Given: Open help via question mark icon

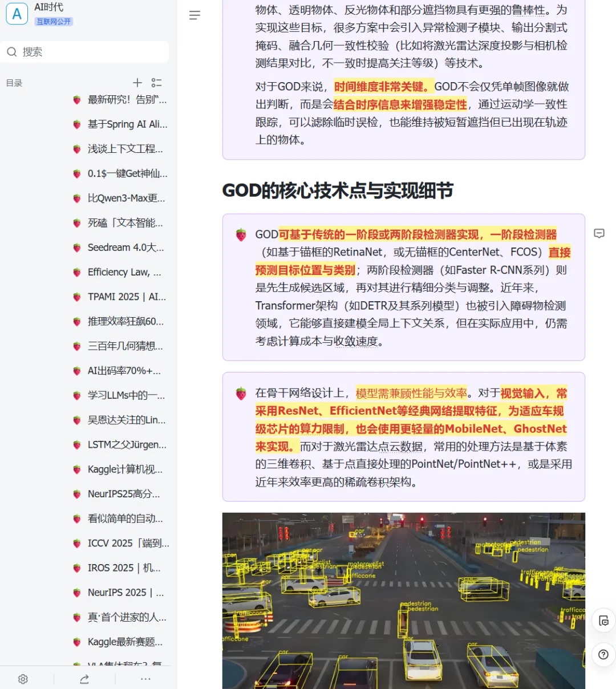Looking at the screenshot, I should coord(603,655).
